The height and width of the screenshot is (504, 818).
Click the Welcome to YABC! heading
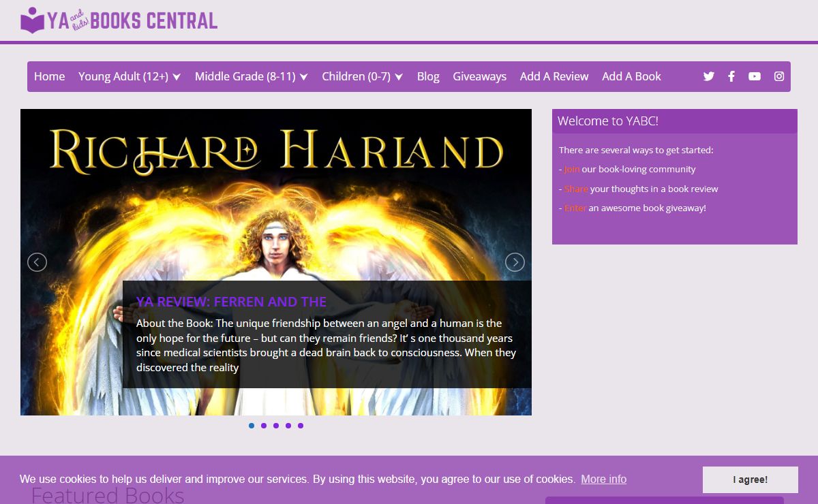tap(608, 121)
